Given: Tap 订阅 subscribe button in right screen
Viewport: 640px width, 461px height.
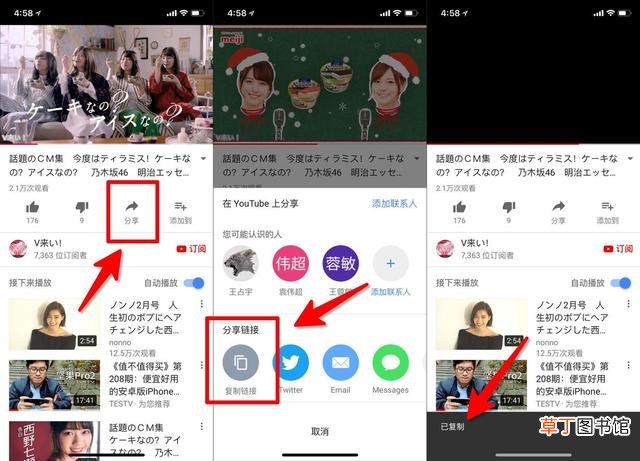Looking at the screenshot, I should (x=618, y=249).
